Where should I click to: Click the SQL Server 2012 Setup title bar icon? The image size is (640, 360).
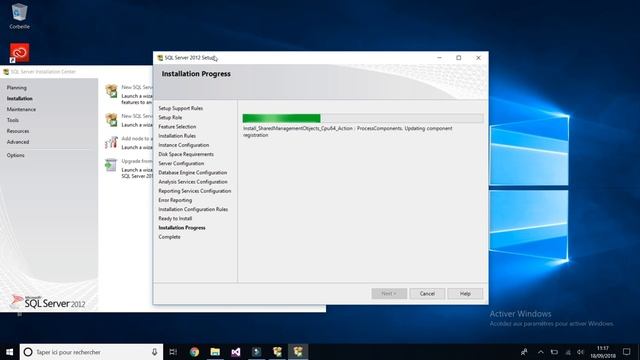(160, 58)
